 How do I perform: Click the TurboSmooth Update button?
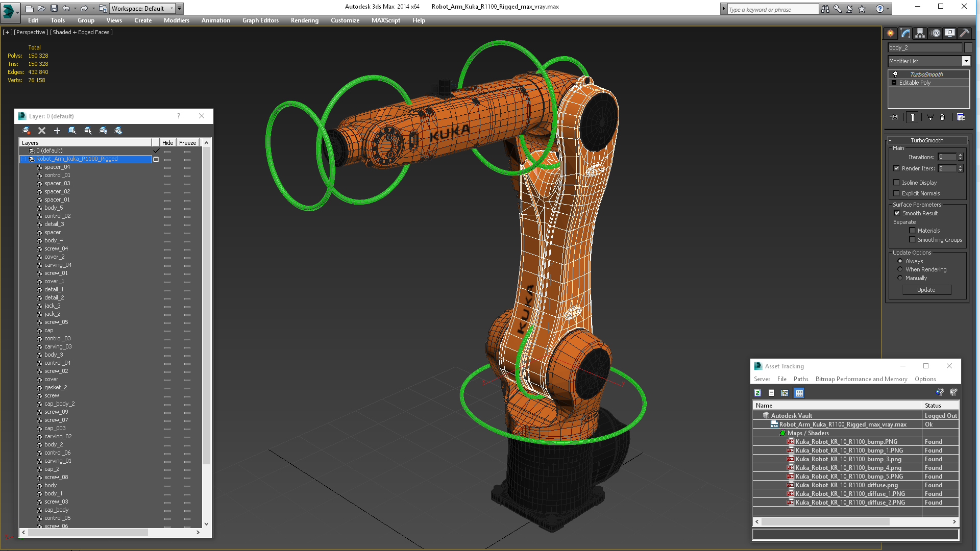(x=926, y=290)
